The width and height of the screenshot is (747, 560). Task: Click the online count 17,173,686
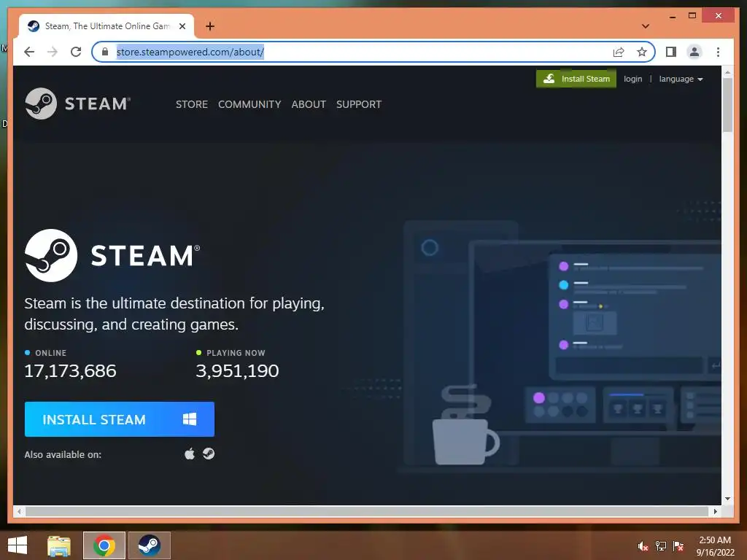coord(70,371)
